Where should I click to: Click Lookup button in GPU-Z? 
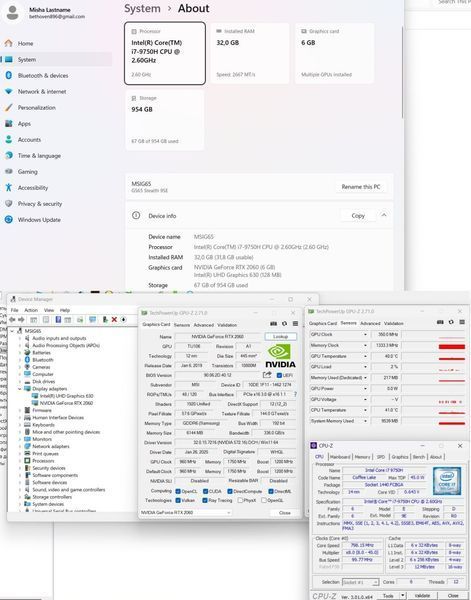pos(280,337)
